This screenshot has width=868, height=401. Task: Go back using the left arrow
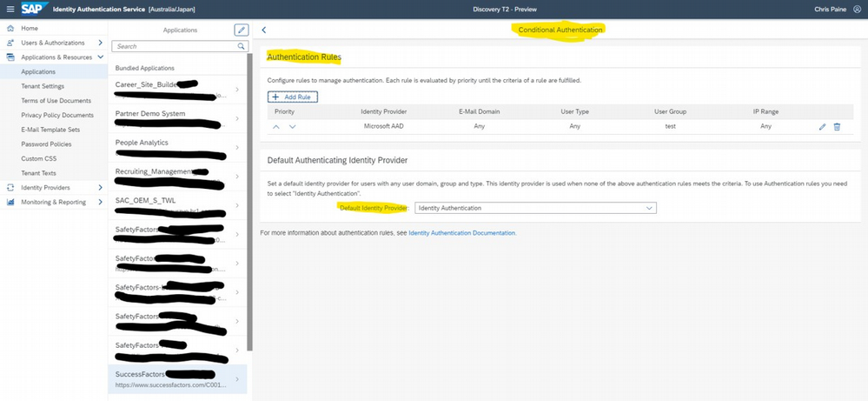264,30
